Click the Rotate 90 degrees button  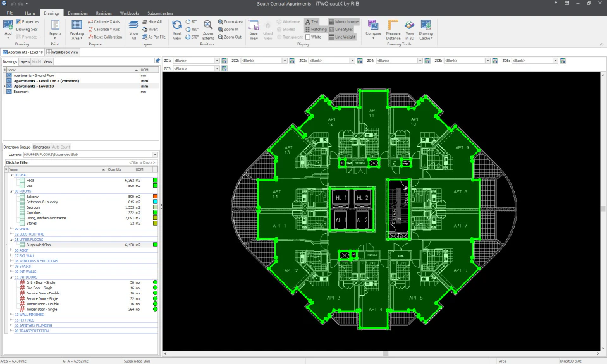(x=191, y=21)
